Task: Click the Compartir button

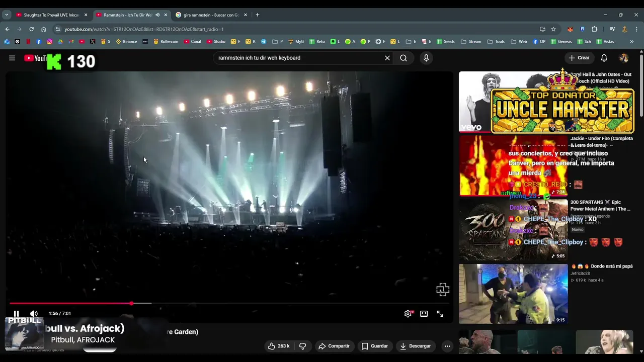Action: click(334, 346)
